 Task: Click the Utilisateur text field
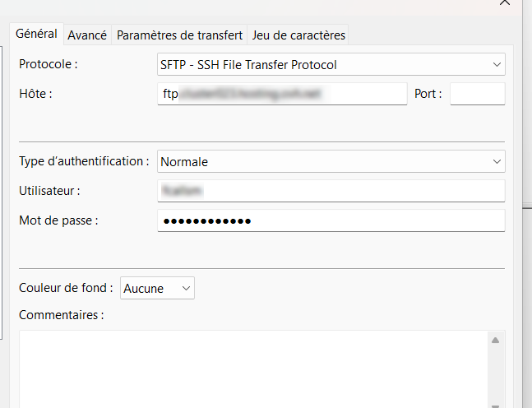tap(331, 191)
